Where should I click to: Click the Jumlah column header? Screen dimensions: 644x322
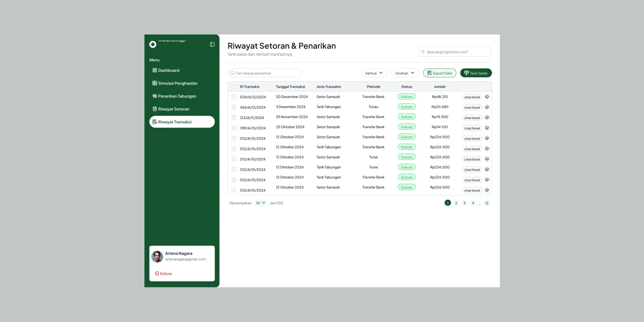(440, 87)
